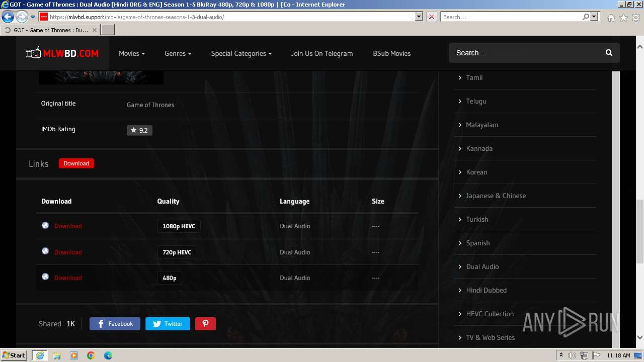Click the stop loading X button
The width and height of the screenshot is (644, 362).
click(431, 17)
